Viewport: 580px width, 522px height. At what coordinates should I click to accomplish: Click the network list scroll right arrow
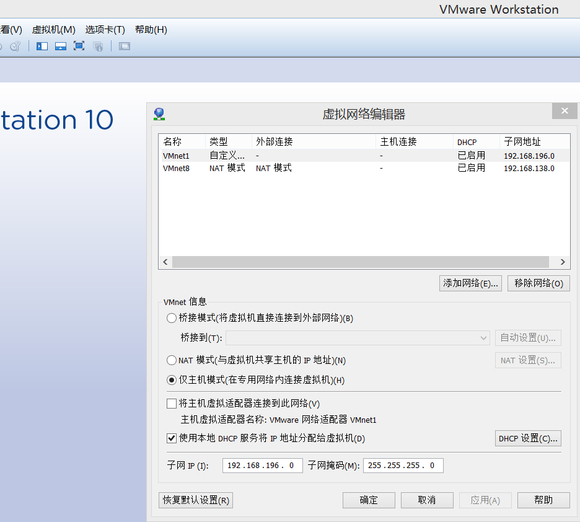click(563, 262)
